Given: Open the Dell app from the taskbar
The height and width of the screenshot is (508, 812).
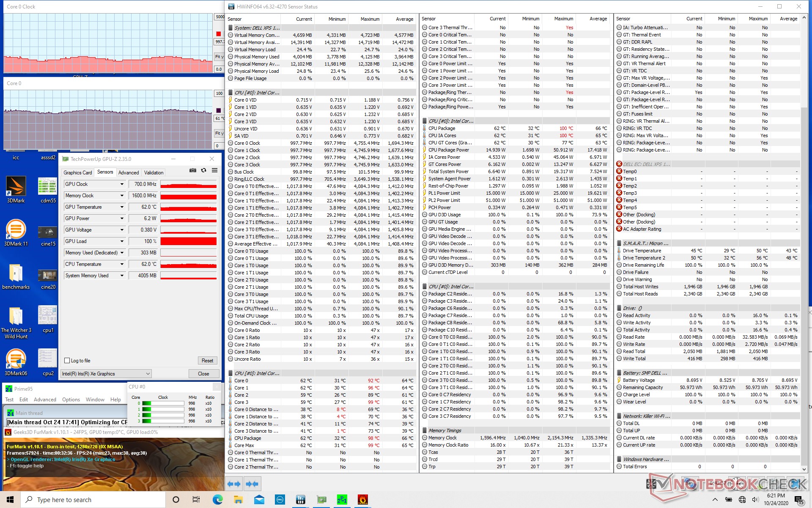Looking at the screenshot, I should (x=280, y=500).
